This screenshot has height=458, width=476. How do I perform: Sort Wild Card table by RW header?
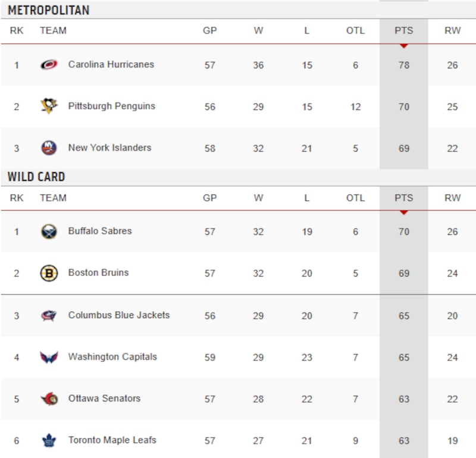tap(452, 198)
